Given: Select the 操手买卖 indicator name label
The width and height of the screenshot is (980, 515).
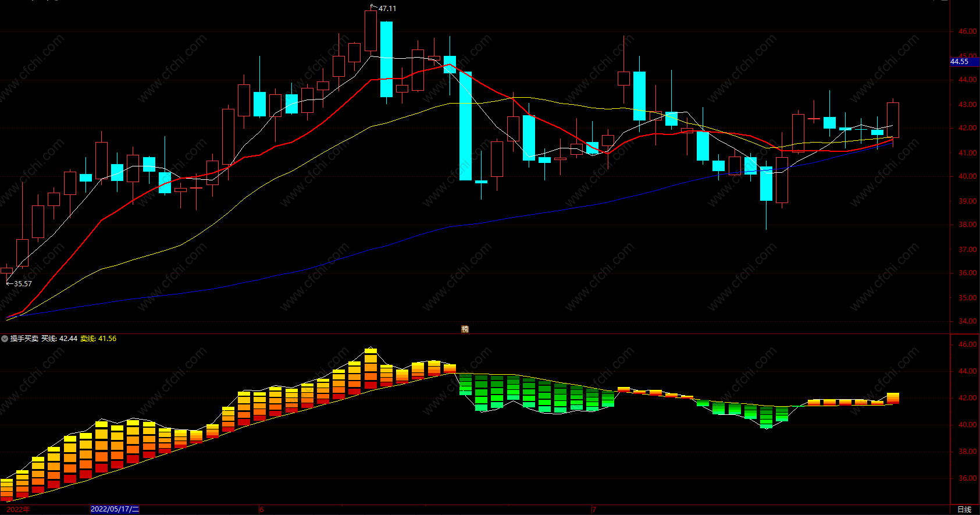Looking at the screenshot, I should pyautogui.click(x=24, y=339).
